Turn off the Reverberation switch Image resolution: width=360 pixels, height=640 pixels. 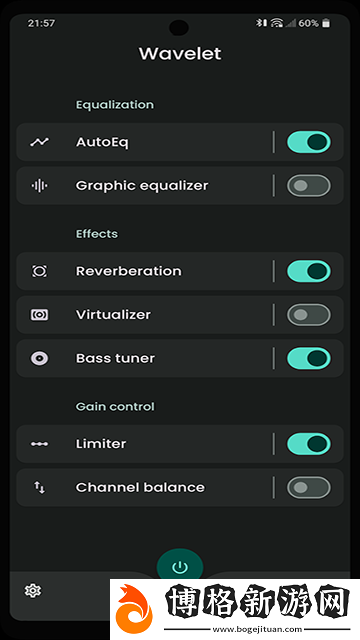tap(309, 271)
